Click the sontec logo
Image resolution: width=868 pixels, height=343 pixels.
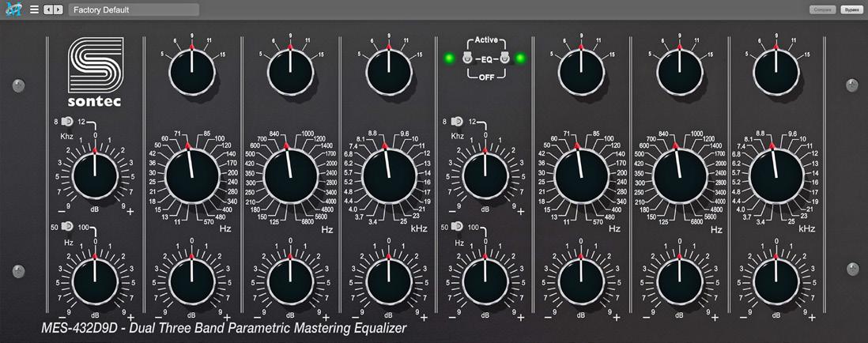(95, 72)
